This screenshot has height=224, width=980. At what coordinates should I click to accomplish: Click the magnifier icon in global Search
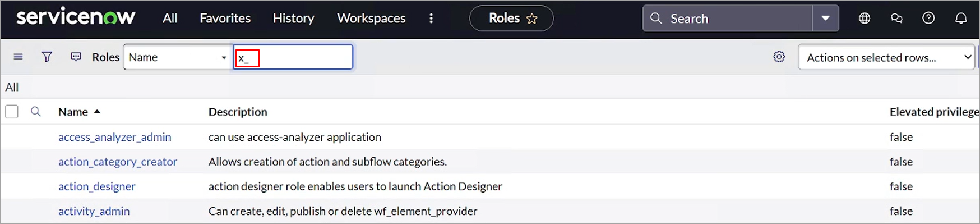(656, 19)
